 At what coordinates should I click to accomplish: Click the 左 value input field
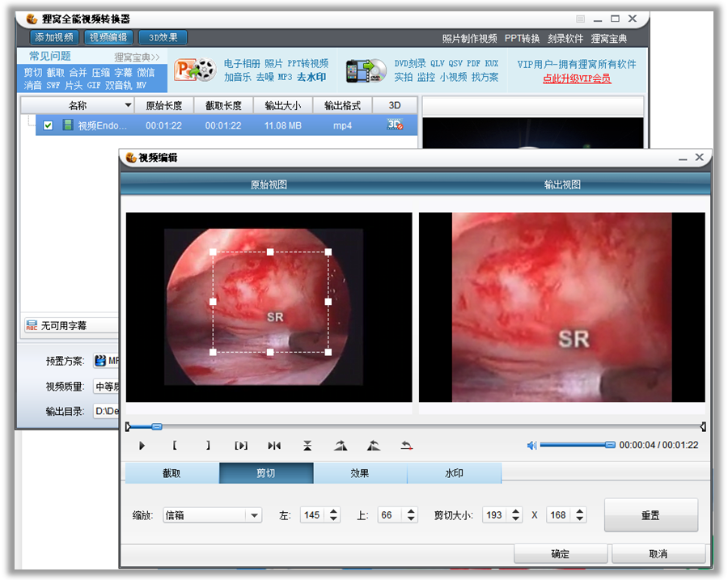[x=313, y=515]
